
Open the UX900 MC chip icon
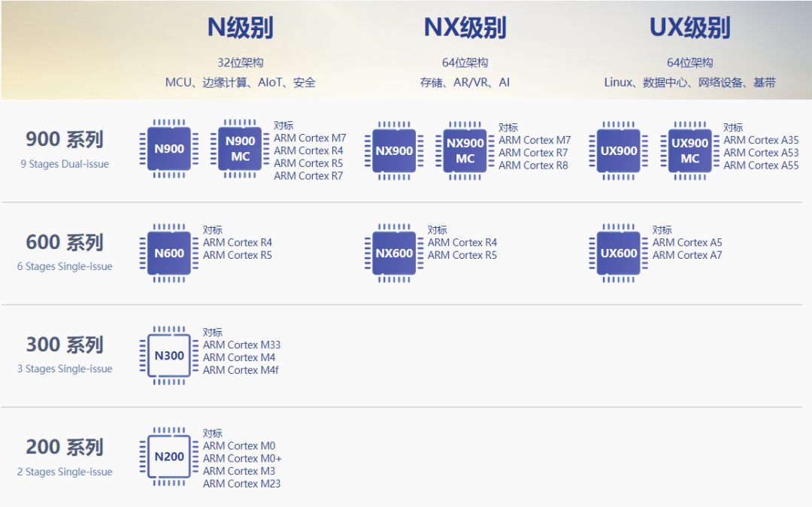[x=689, y=150]
